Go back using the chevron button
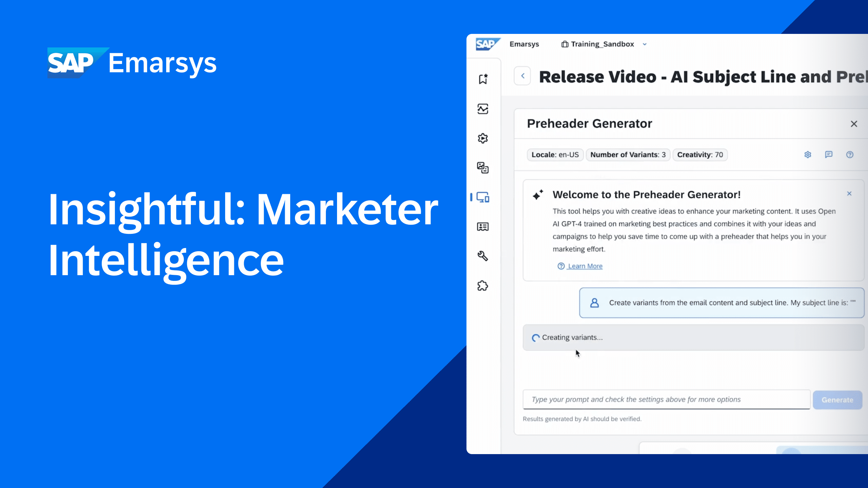The width and height of the screenshot is (868, 488). pyautogui.click(x=522, y=76)
